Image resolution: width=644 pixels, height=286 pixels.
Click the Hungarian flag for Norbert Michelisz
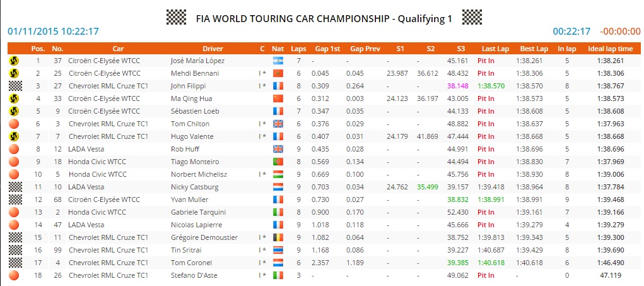278,174
